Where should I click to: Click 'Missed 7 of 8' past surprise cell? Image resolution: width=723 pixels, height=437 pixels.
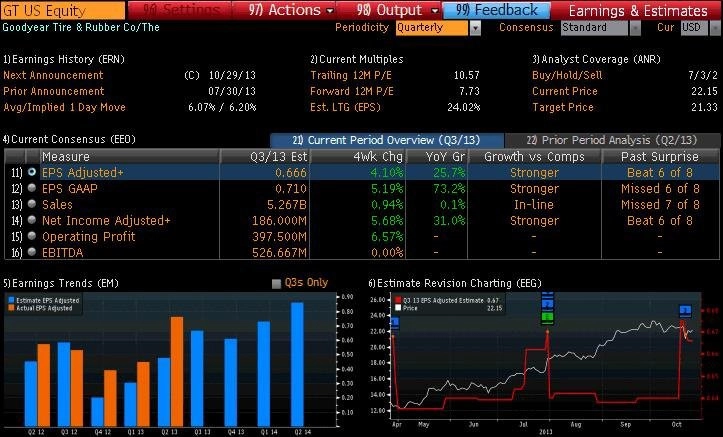660,205
